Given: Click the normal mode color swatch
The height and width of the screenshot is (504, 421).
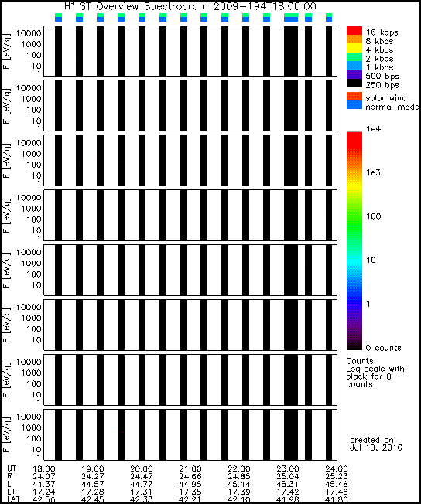Looking at the screenshot, I should click(x=354, y=105).
